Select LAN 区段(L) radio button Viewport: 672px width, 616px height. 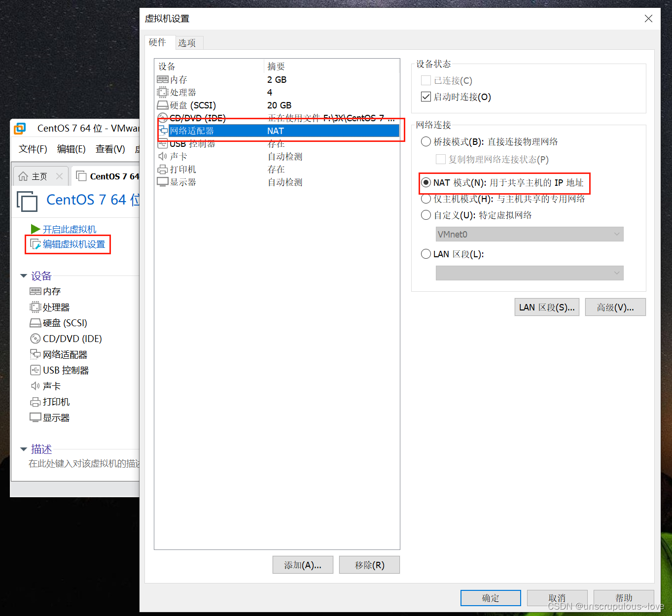[426, 254]
